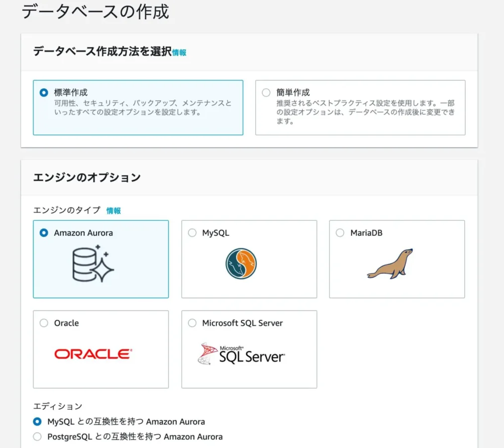Click the エンジンのオプション section header

(x=87, y=177)
